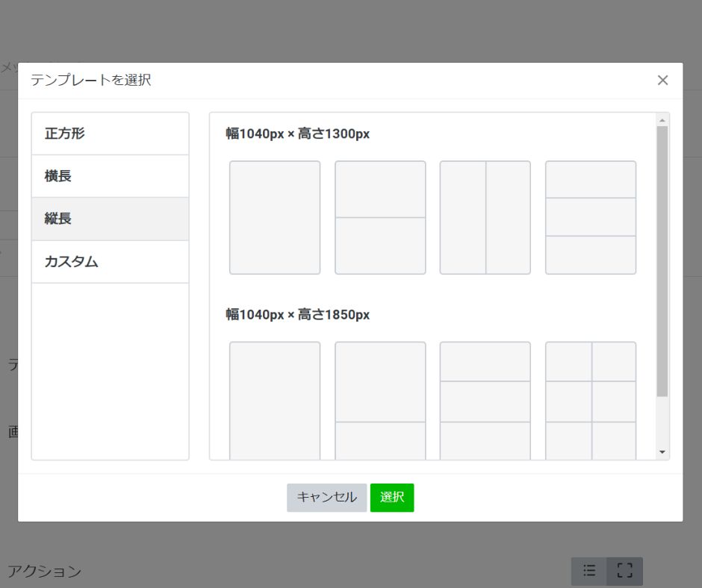Switch to the 正方形 category
702x588 pixels.
coord(110,134)
